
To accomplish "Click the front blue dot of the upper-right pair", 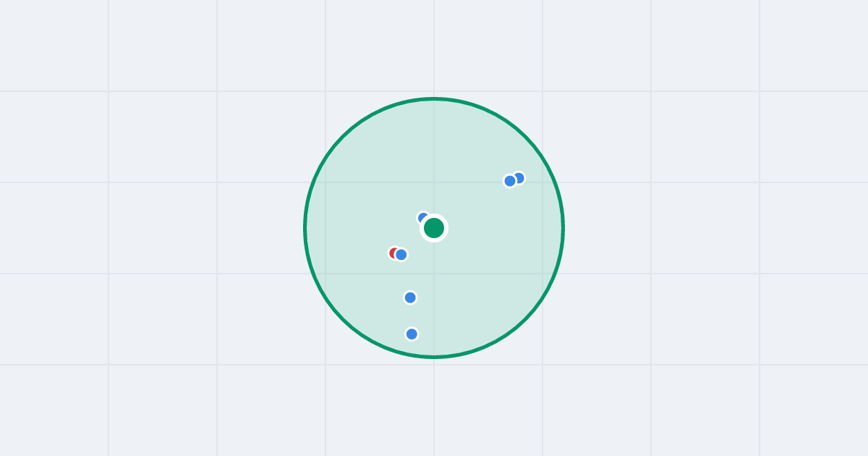I will click(510, 181).
